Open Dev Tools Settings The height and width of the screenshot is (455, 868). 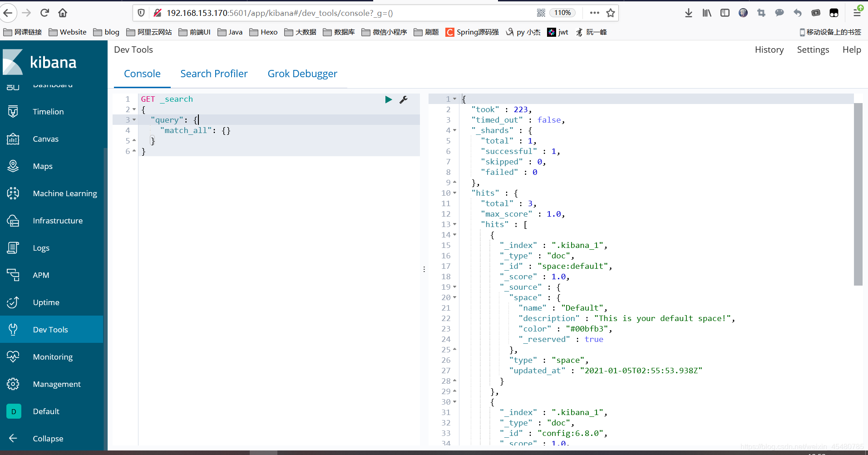point(813,49)
